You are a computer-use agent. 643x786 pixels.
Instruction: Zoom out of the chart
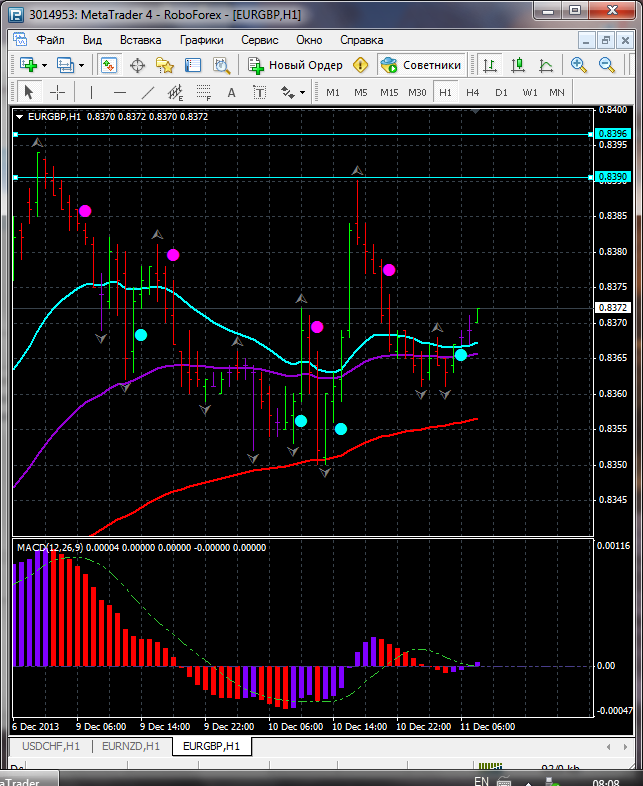[607, 65]
